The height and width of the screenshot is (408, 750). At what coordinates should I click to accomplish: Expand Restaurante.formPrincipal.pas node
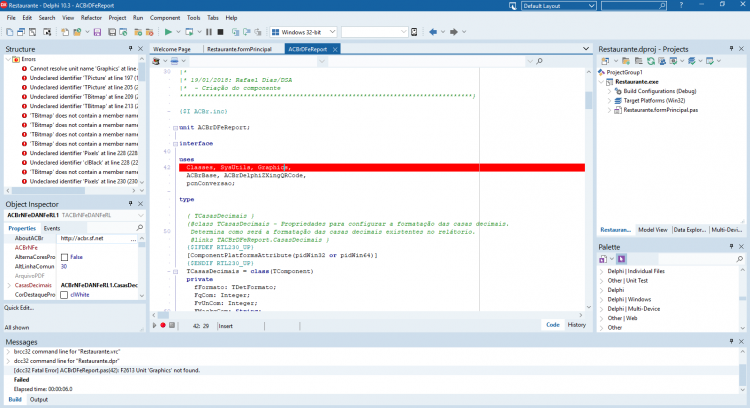(609, 110)
